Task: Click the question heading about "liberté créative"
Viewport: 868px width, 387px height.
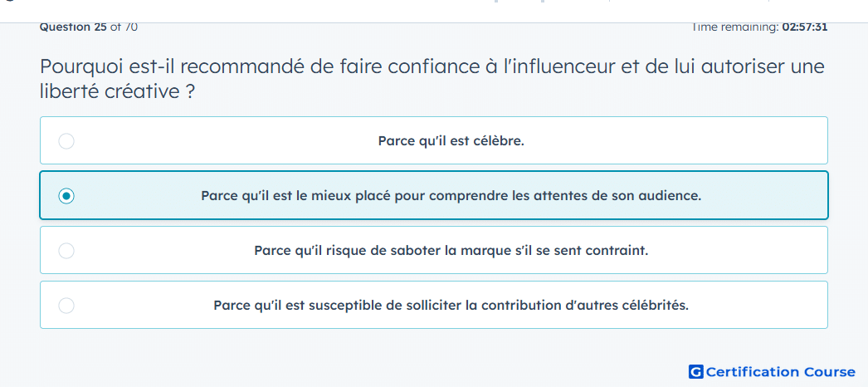Action: pos(432,79)
